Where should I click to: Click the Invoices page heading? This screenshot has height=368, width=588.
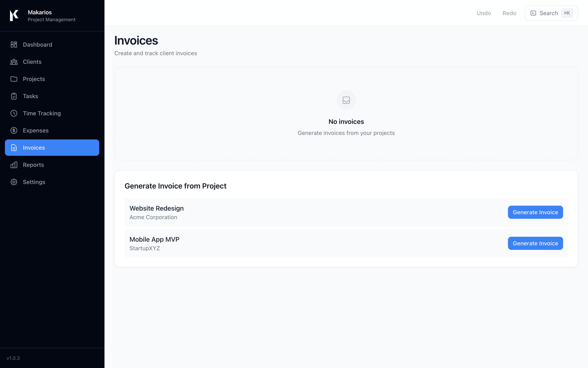tap(136, 40)
